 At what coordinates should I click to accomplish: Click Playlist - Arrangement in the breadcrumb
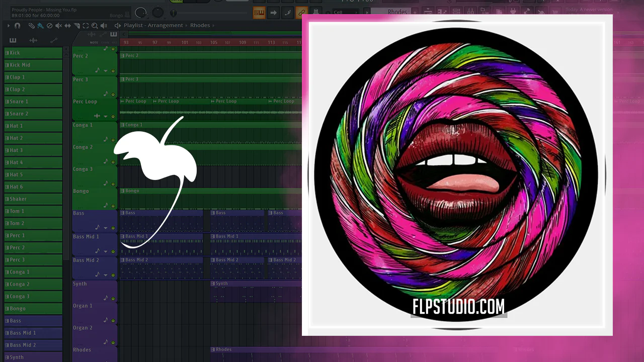153,26
